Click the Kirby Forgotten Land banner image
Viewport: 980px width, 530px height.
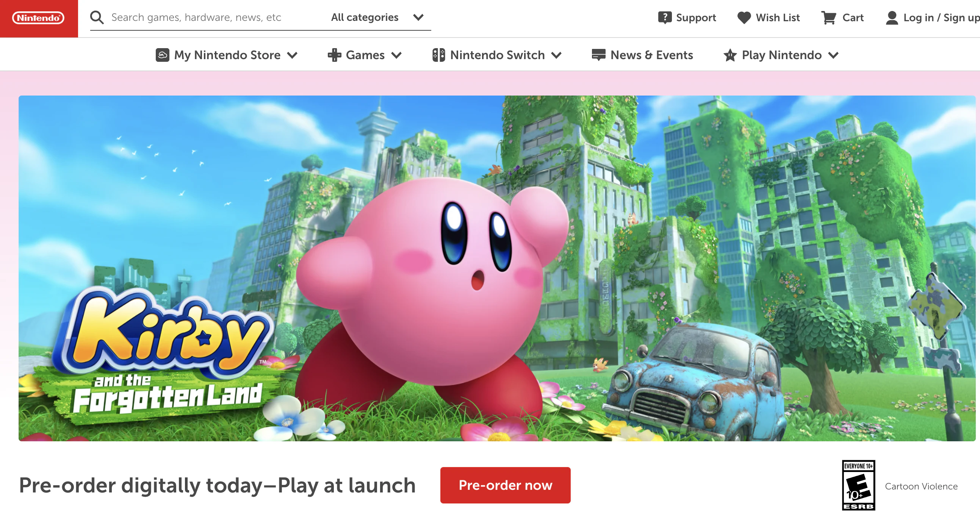click(x=497, y=268)
